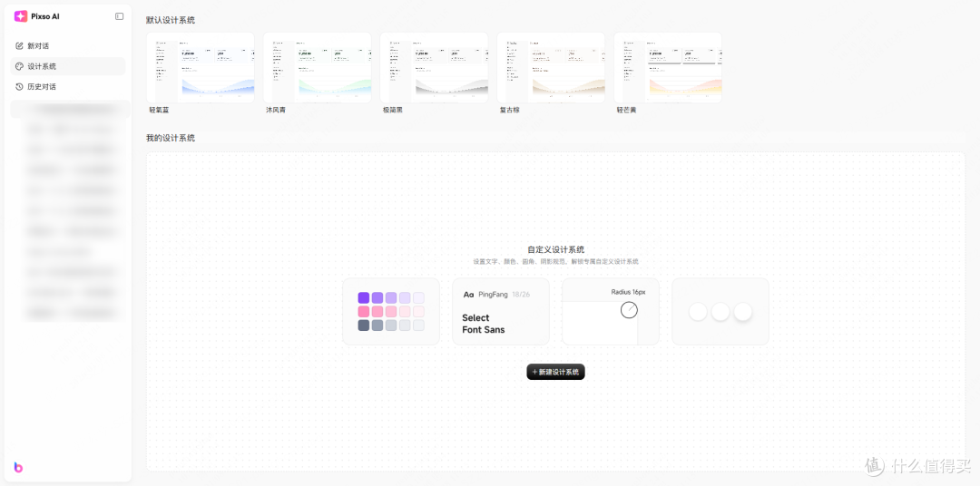Click the palette icon beside 设计系统
The width and height of the screenshot is (980, 486).
pos(19,66)
